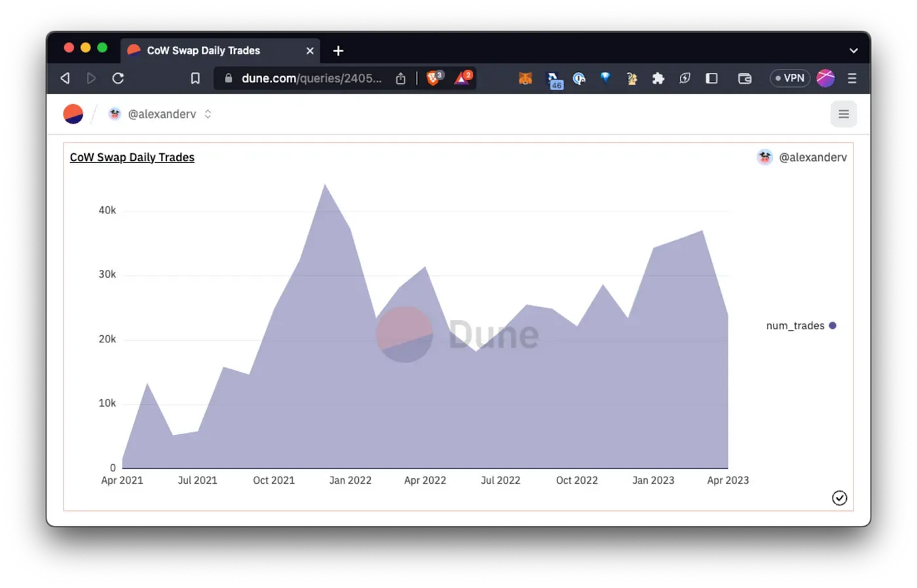
Task: Open the CoW Swap Daily Trades query link
Action: [x=132, y=157]
